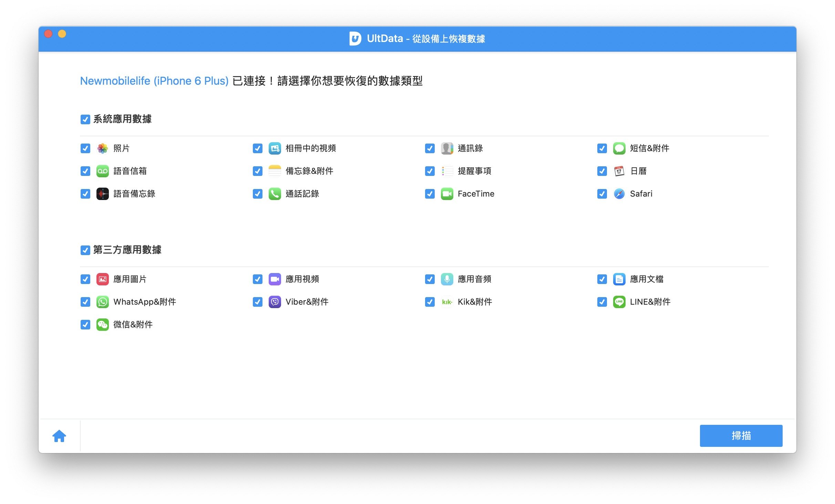Click the UltData logo in title bar
The width and height of the screenshot is (835, 504).
[x=355, y=39]
